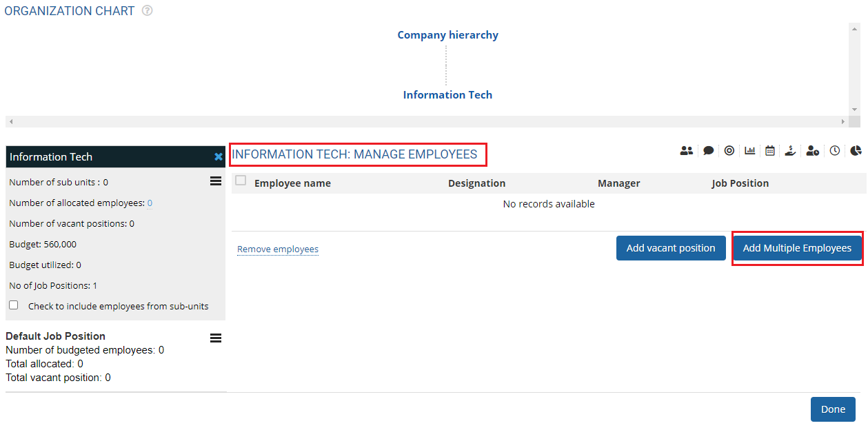Screen dimensions: 868x430
Task: Click the person-with-clock icon
Action: coord(812,150)
